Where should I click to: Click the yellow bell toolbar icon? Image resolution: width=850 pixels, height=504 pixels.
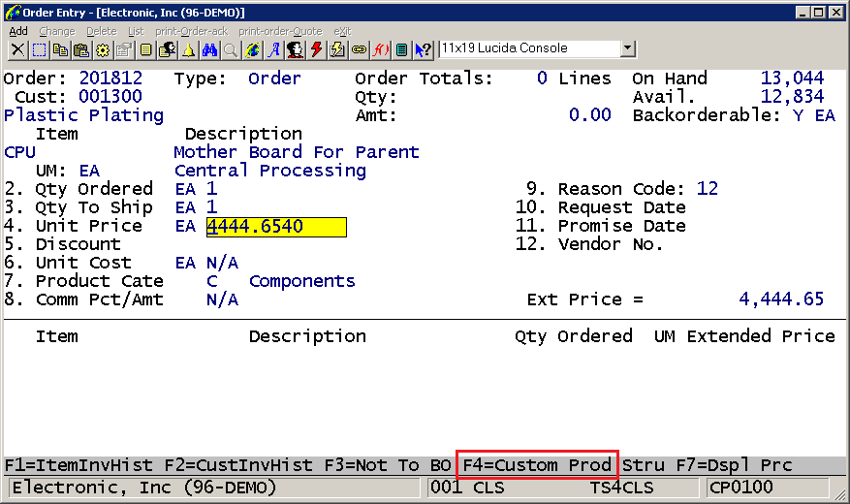(x=188, y=49)
